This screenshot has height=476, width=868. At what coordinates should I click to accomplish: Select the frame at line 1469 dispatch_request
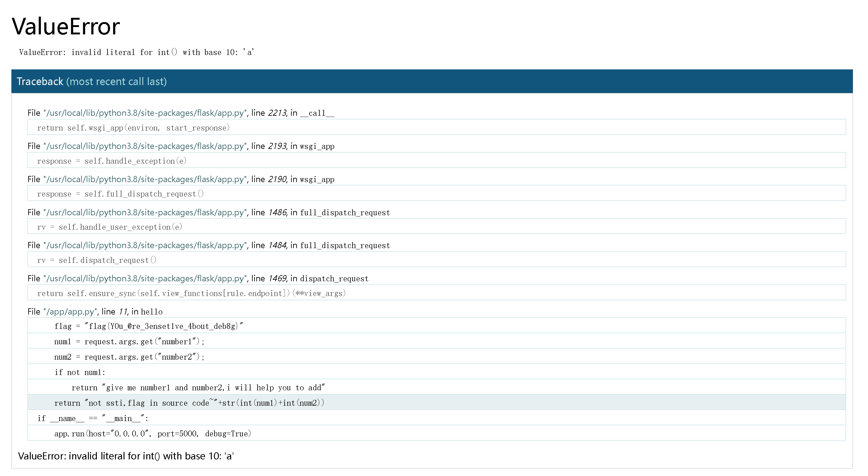pyautogui.click(x=198, y=279)
